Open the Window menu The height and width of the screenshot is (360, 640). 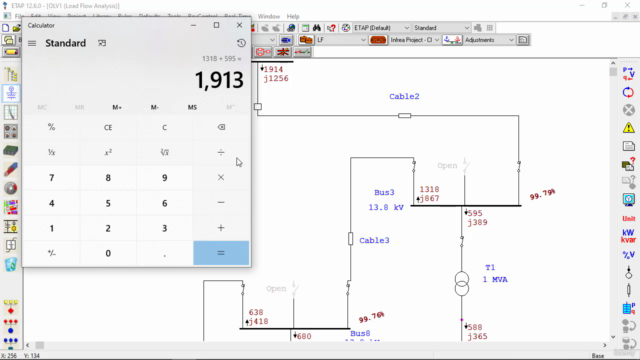(269, 16)
